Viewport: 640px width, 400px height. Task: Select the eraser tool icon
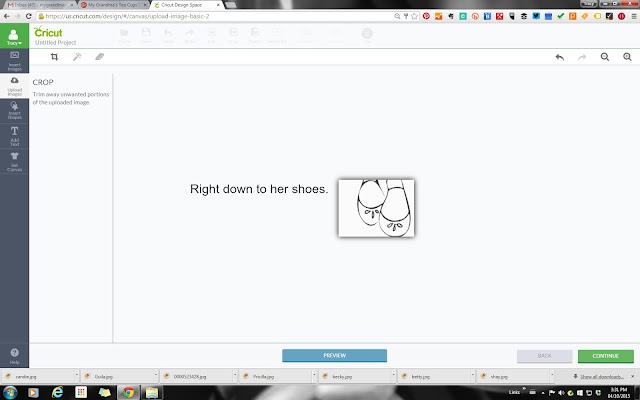[100, 57]
